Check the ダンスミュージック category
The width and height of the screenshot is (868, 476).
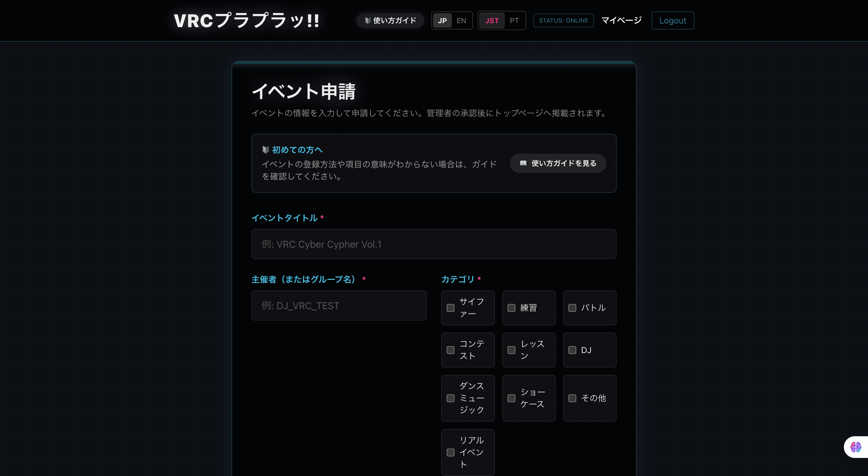[451, 398]
